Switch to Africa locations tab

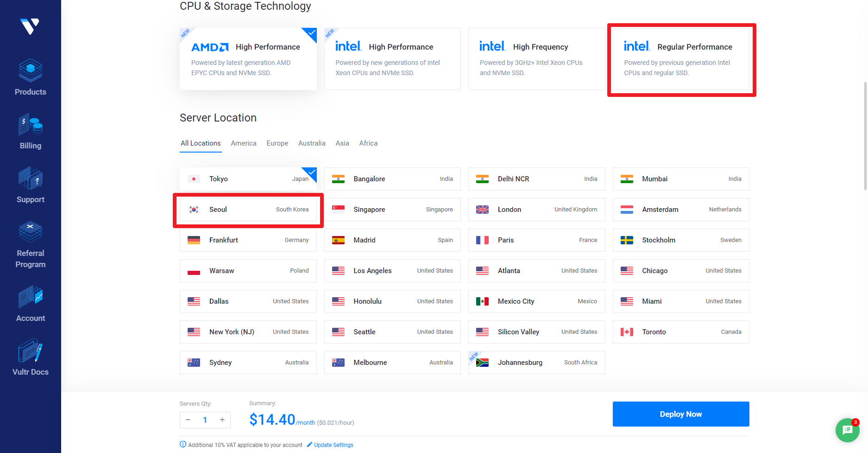point(368,143)
